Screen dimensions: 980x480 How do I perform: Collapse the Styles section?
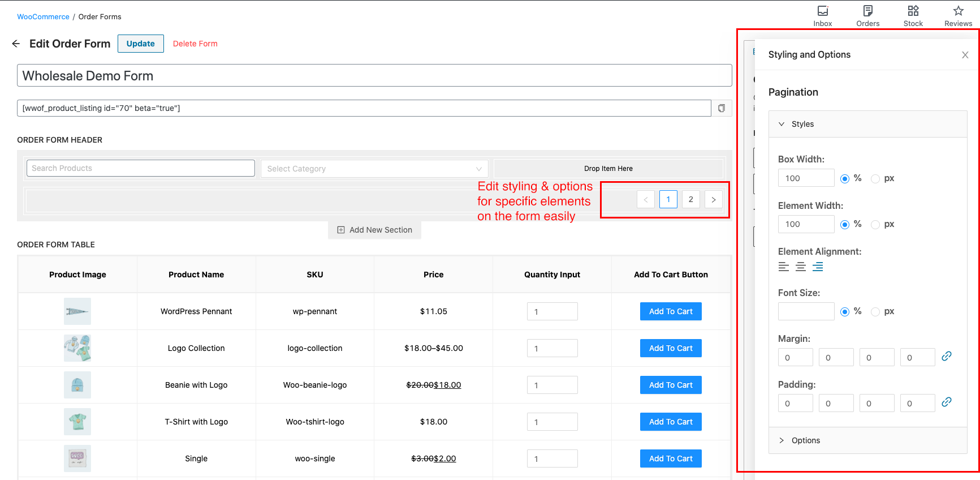(782, 124)
